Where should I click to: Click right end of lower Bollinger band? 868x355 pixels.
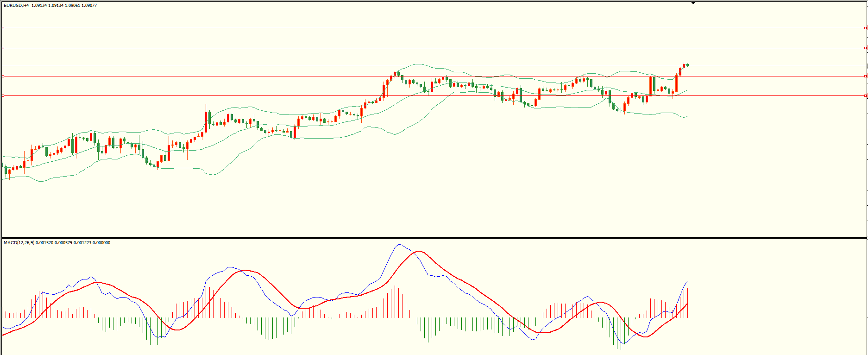tap(687, 116)
